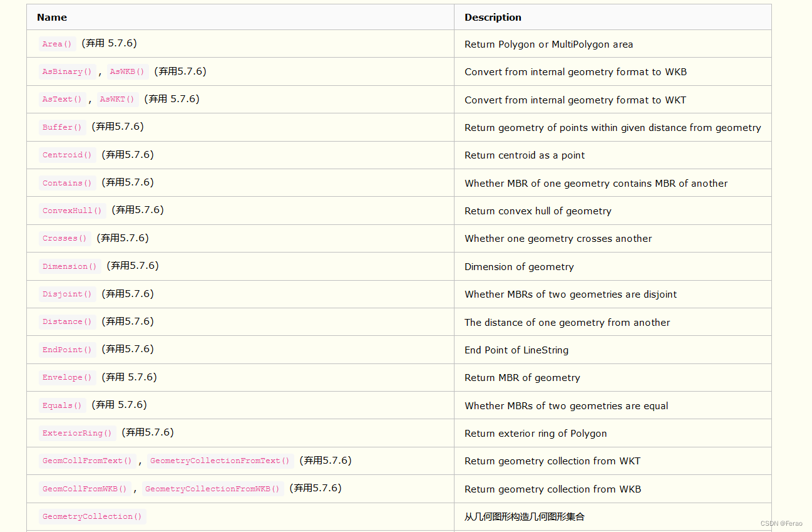Viewport: 812px width, 532px height.
Task: Click 'Return geometry collection from WKT' text
Action: 552,461
